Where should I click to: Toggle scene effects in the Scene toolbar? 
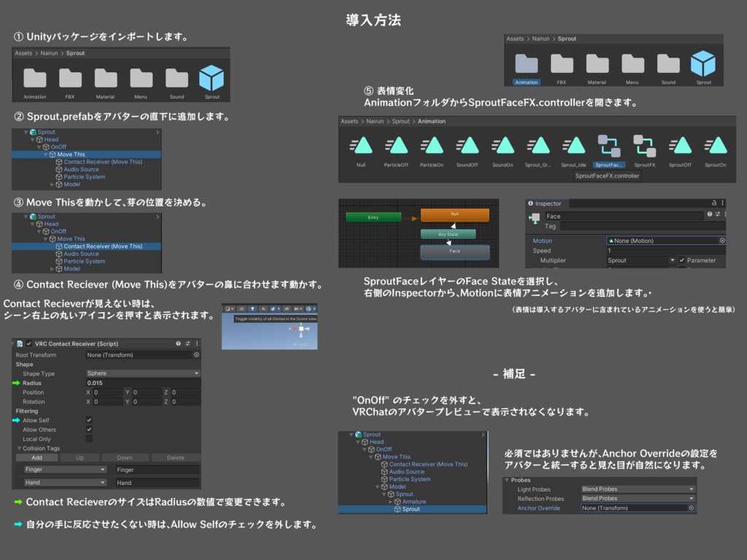click(274, 308)
